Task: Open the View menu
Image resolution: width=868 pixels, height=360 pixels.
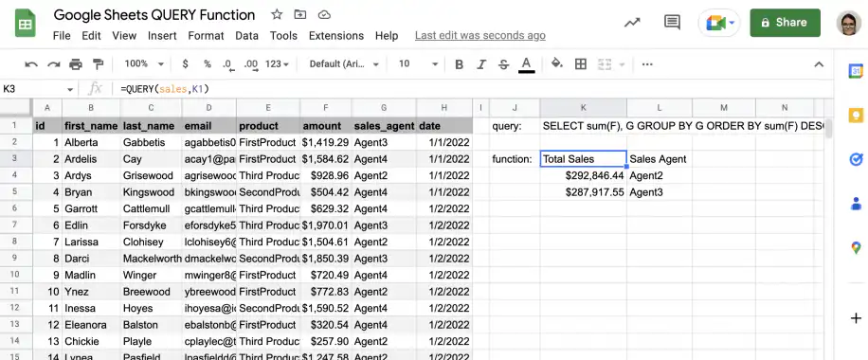Action: [124, 35]
